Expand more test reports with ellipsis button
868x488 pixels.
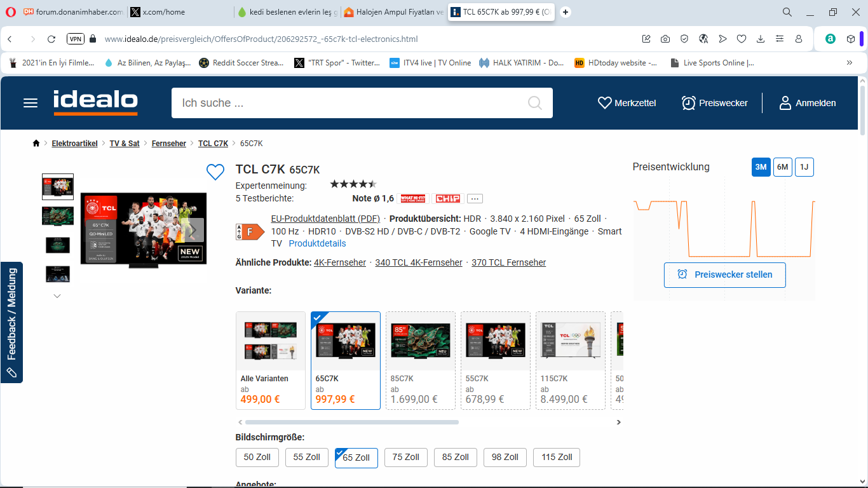coord(475,199)
